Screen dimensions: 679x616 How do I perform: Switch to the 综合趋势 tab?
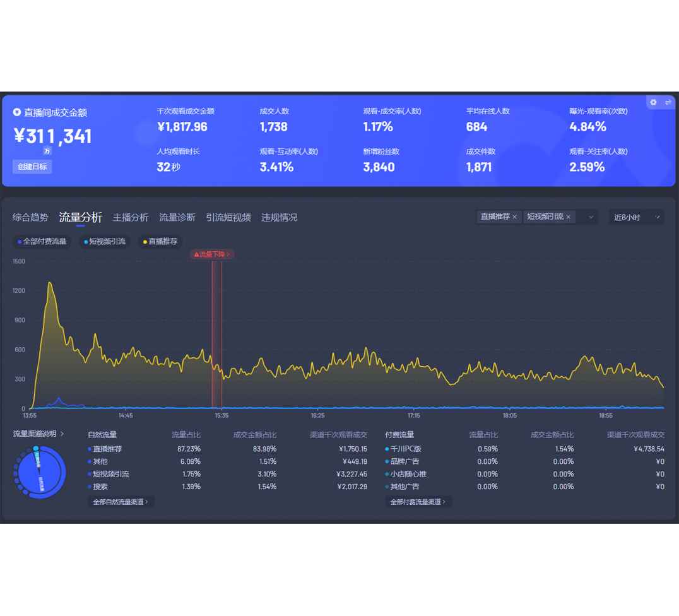pyautogui.click(x=30, y=217)
